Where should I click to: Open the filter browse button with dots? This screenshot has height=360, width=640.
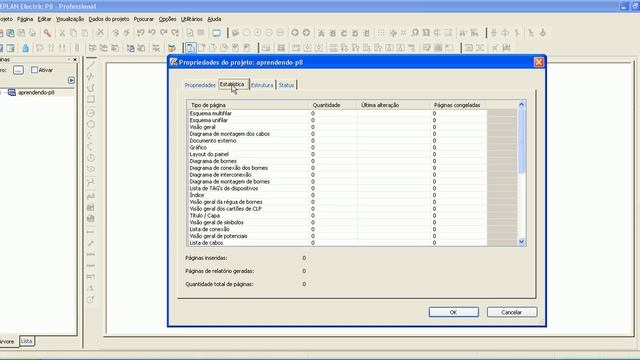tap(18, 70)
